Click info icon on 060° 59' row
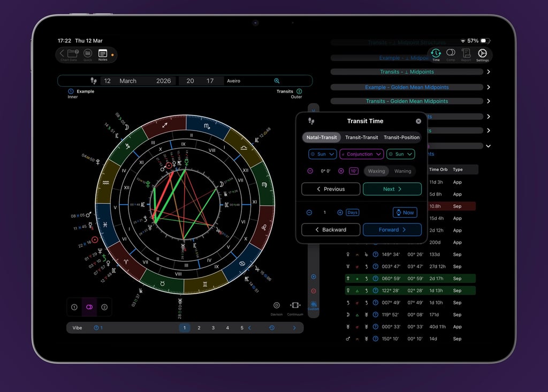Image resolution: width=548 pixels, height=392 pixels. pyautogui.click(x=375, y=279)
